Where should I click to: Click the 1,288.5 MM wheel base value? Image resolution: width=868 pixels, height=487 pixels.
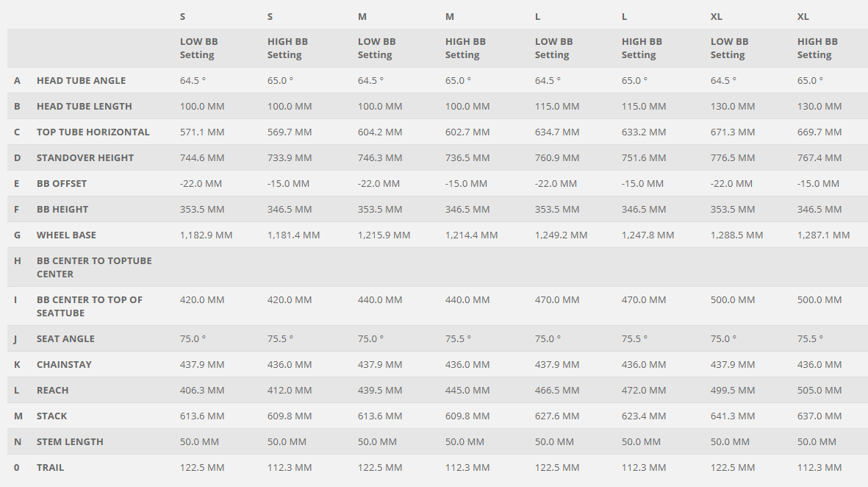click(736, 235)
